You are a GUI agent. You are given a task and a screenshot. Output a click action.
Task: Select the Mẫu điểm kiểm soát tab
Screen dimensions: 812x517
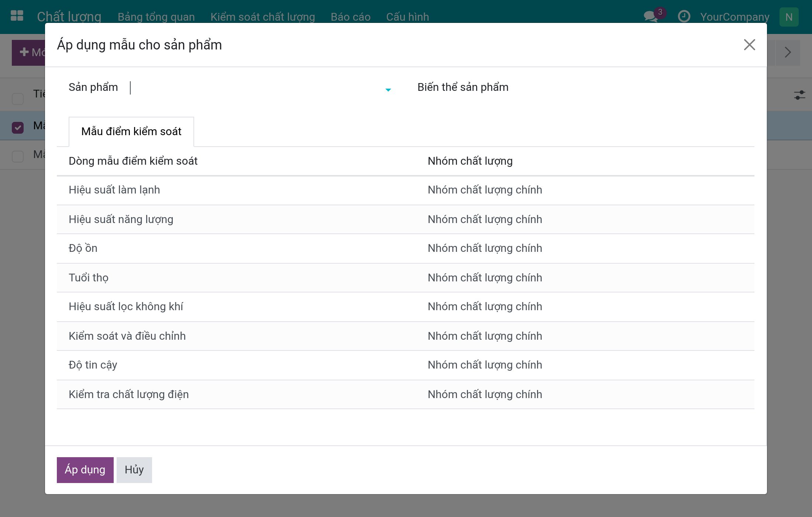click(131, 131)
